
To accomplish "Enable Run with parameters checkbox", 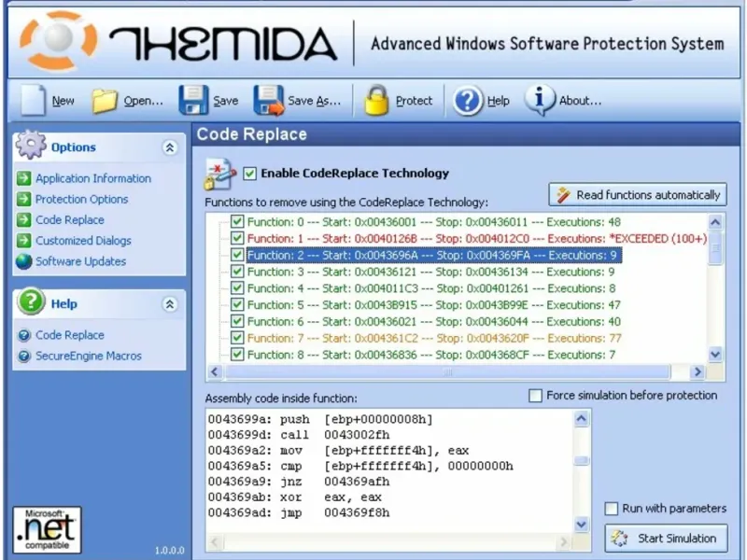I will click(x=612, y=509).
